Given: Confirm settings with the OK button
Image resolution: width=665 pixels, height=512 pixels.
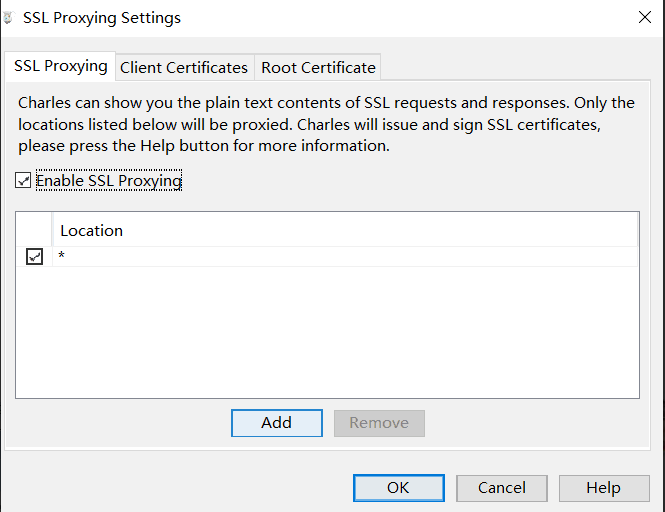Looking at the screenshot, I should click(x=399, y=488).
